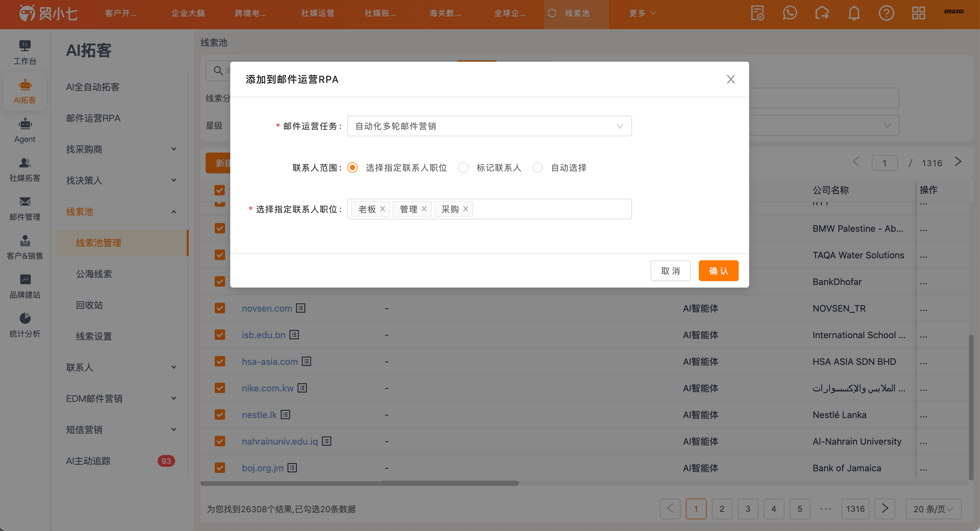Open the 公海线索 sidebar item
This screenshot has width=980, height=531.
pyautogui.click(x=94, y=274)
